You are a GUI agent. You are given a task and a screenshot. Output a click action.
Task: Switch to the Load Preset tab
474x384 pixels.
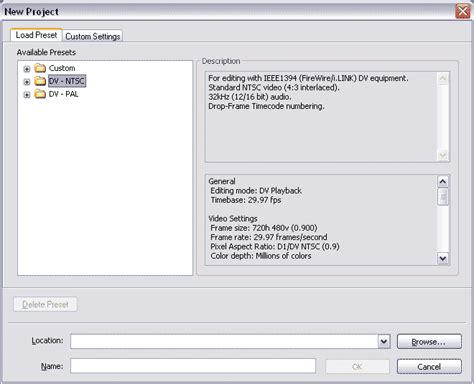click(36, 35)
